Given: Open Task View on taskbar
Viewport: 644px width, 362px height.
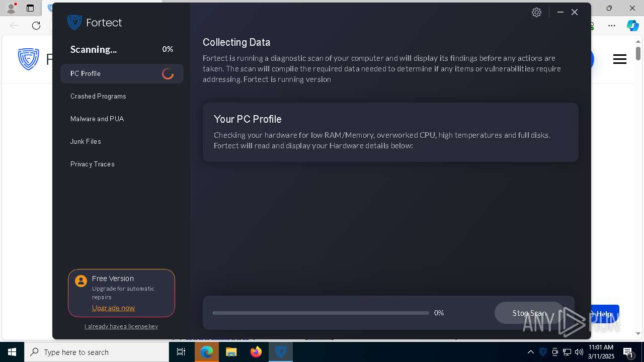Looking at the screenshot, I should tap(181, 352).
